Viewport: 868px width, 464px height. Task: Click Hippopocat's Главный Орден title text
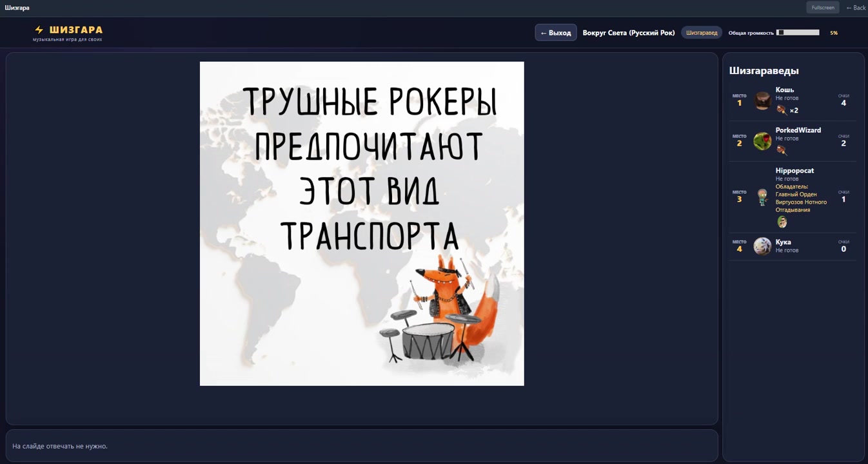801,198
